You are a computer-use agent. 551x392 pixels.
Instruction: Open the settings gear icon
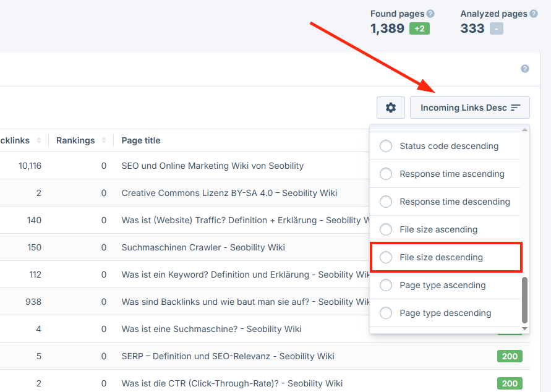[x=391, y=107]
